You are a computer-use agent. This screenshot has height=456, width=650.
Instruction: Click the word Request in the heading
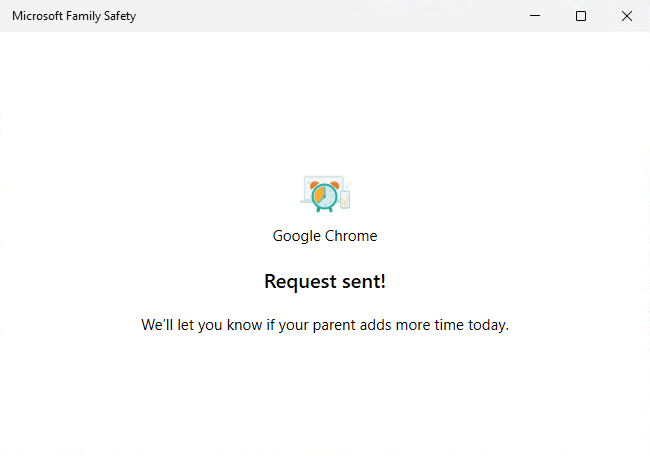[x=301, y=283]
